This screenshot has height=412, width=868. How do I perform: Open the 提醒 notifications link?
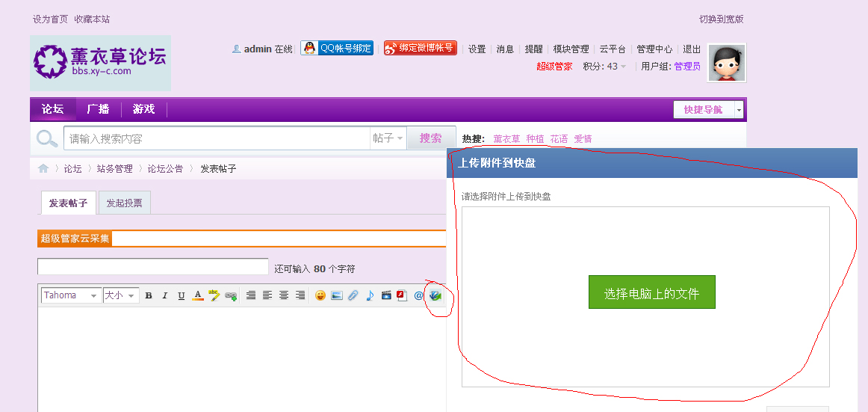pos(533,49)
